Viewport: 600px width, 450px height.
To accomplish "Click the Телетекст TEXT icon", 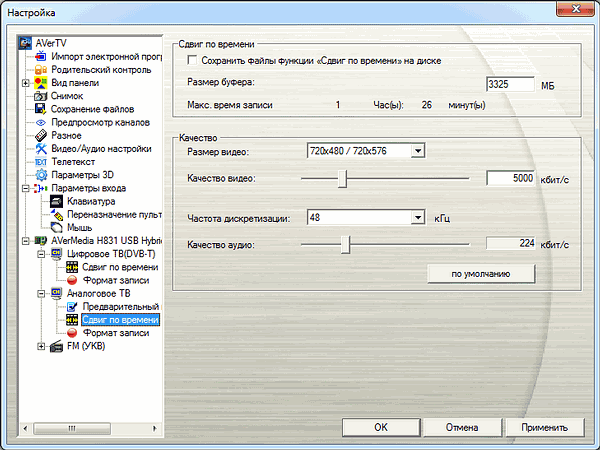I will coord(41,162).
